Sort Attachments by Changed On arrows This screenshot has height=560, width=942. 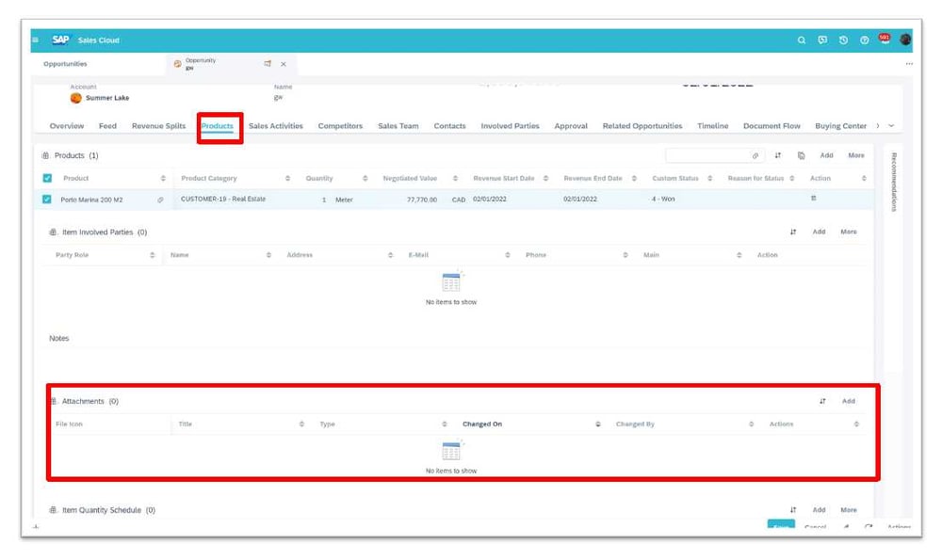coord(598,424)
